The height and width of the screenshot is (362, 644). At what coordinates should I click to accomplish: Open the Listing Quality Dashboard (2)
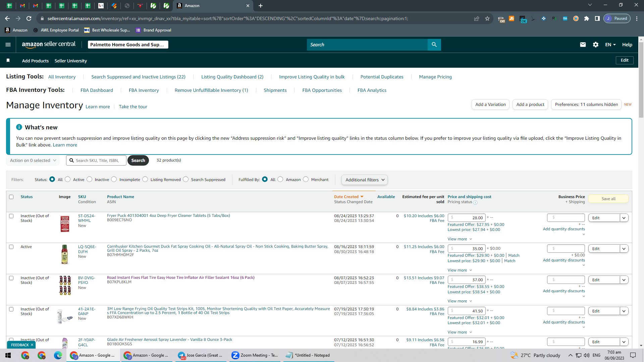pos(232,77)
